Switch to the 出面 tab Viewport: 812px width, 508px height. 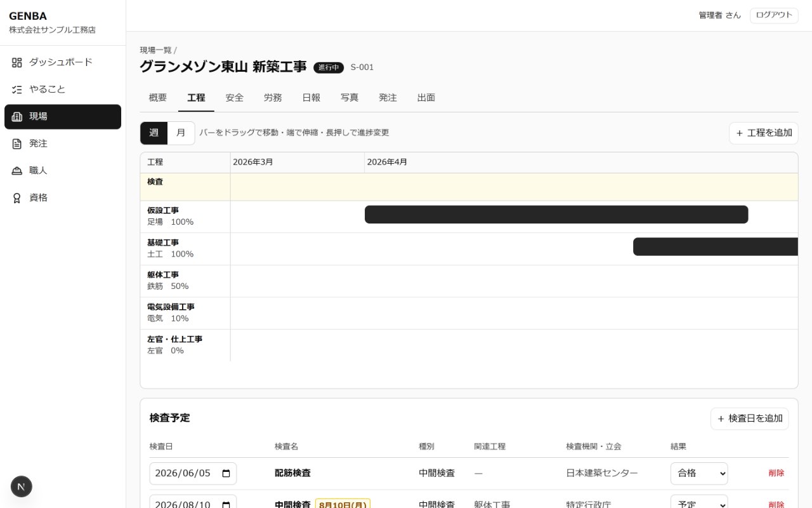tap(426, 98)
